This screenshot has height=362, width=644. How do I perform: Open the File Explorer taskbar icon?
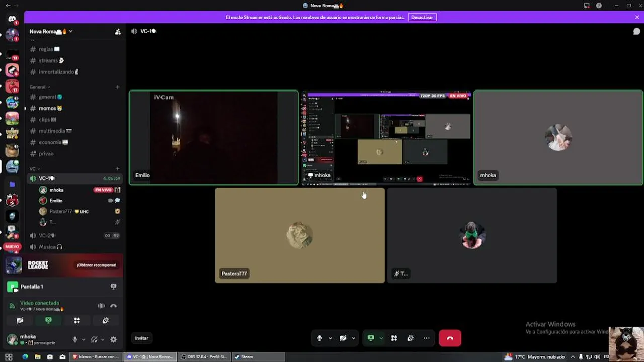point(38,357)
